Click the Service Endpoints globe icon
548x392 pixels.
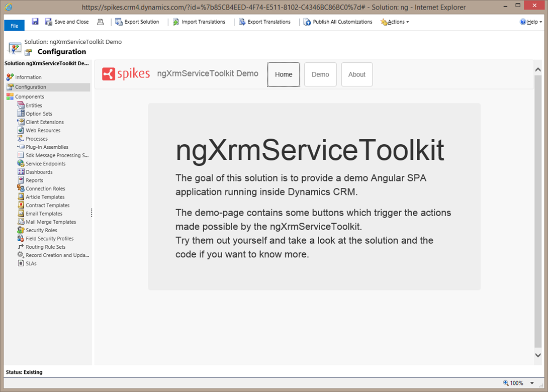(x=21, y=163)
